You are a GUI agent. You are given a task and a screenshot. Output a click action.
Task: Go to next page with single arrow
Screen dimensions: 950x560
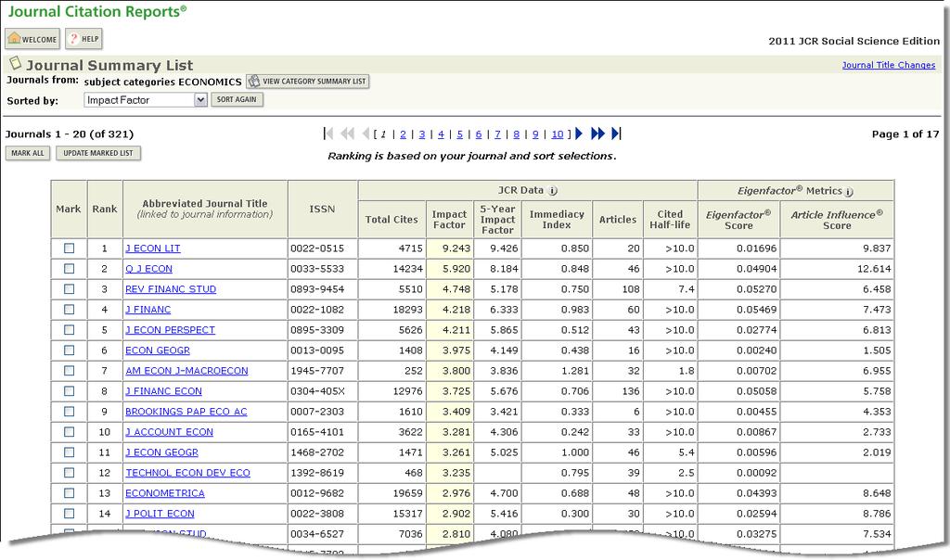pos(579,134)
